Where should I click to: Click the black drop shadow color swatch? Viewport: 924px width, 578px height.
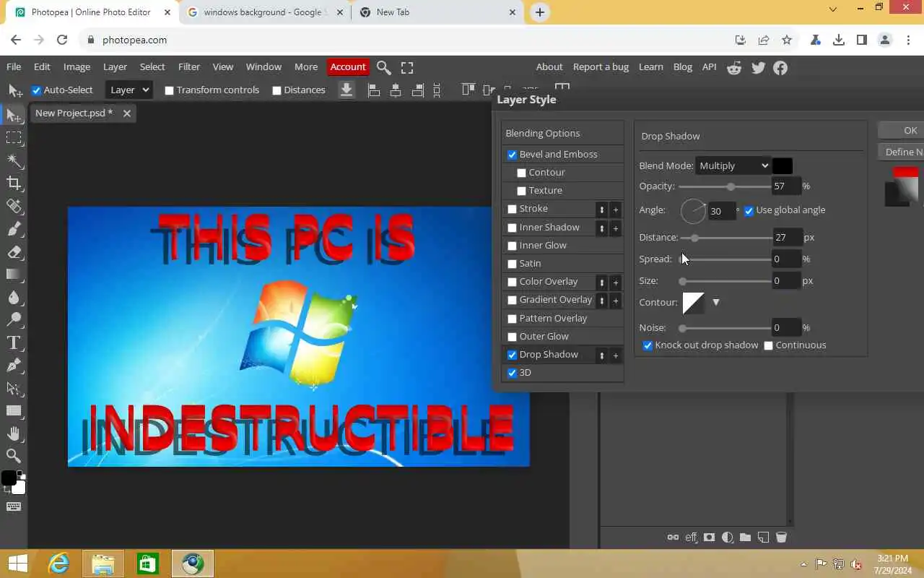(x=783, y=165)
